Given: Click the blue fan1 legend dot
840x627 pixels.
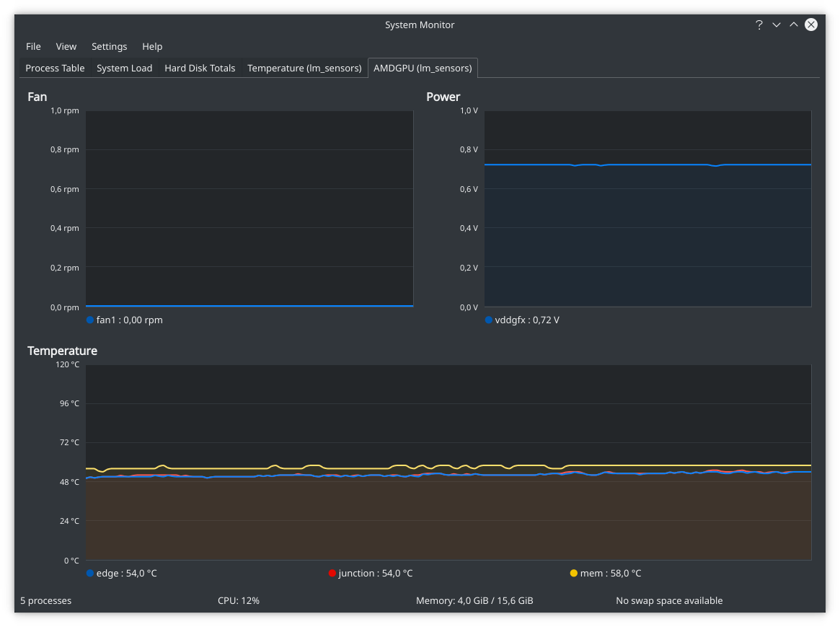Looking at the screenshot, I should tap(90, 320).
